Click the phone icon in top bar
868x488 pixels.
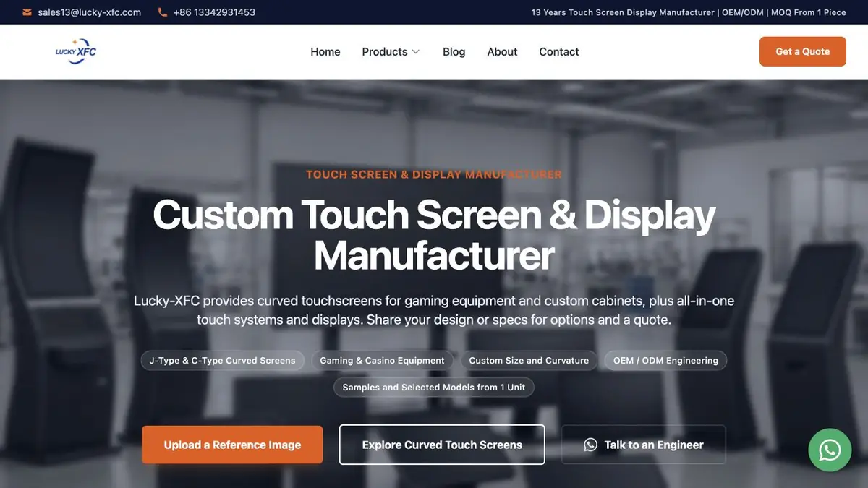[x=162, y=12]
